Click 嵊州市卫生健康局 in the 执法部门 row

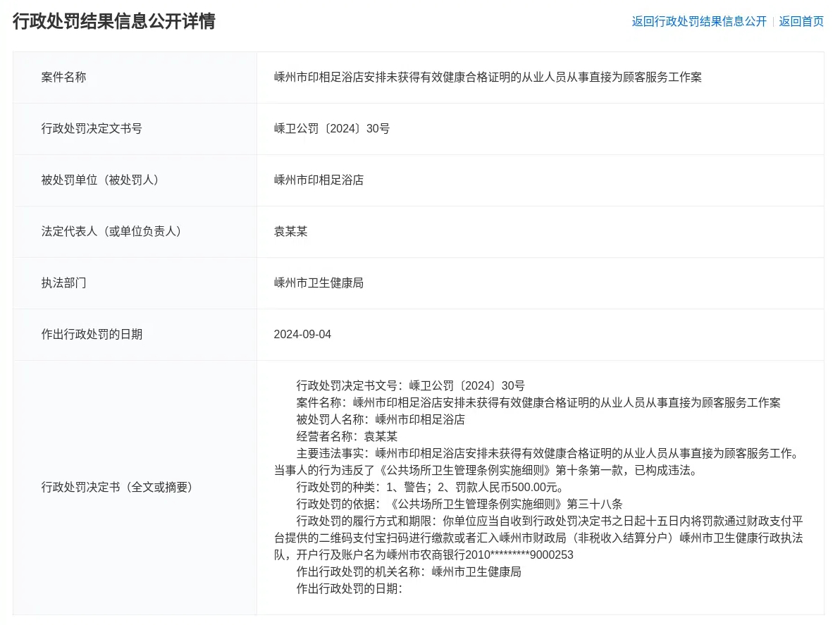[x=319, y=283]
